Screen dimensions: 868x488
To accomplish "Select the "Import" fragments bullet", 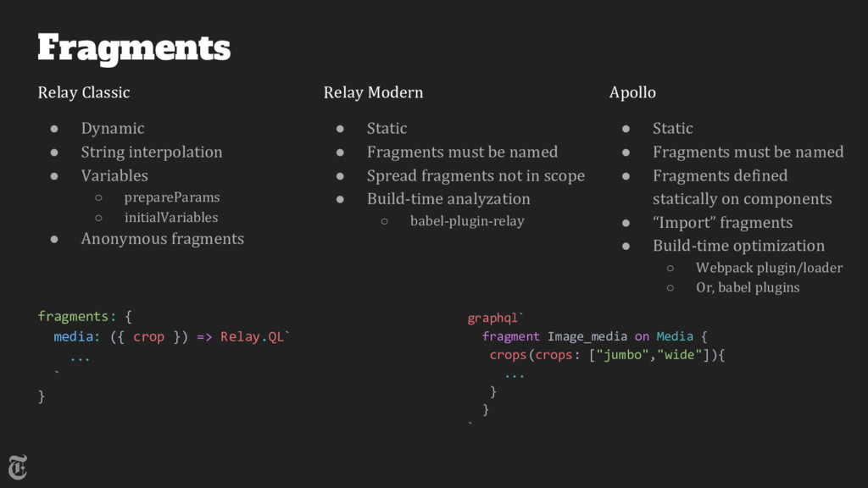I will coord(722,223).
